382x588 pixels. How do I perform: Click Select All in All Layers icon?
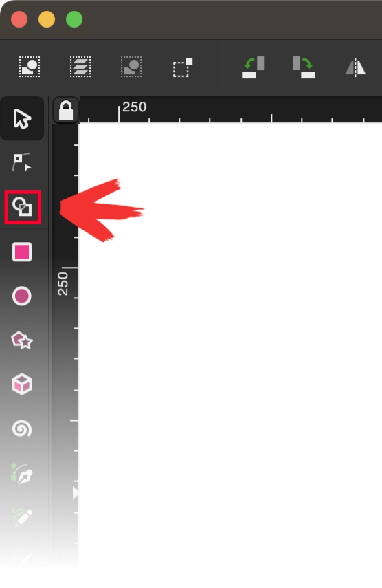(x=80, y=67)
